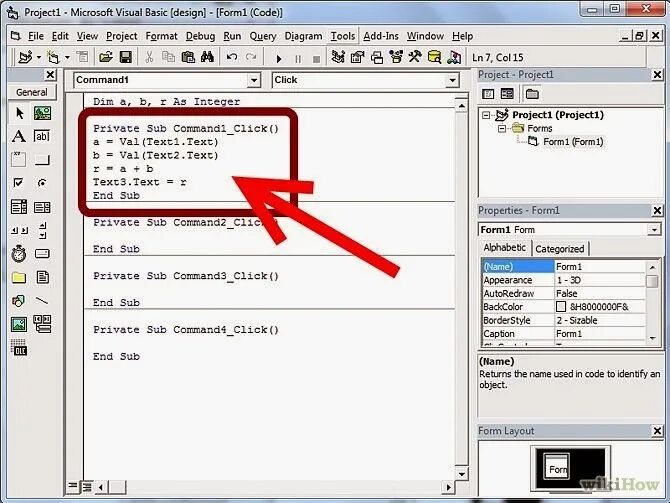Select the OLE tool
The image size is (670, 503).
pos(18,347)
